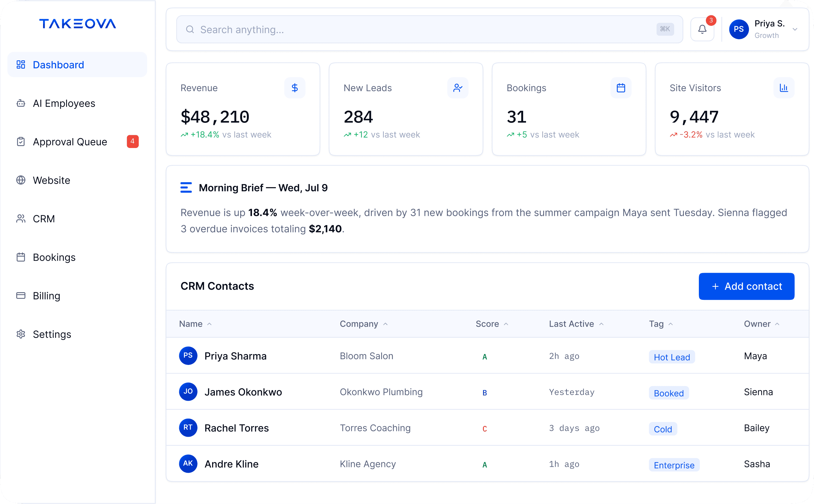Click the Billing card icon
This screenshot has height=504, width=814.
(21, 296)
